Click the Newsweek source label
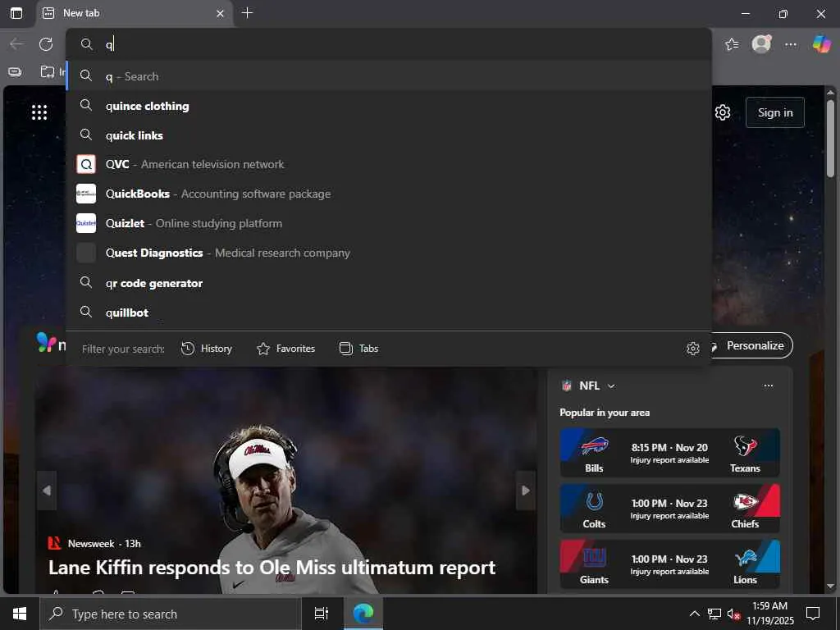The height and width of the screenshot is (630, 840). 90,544
